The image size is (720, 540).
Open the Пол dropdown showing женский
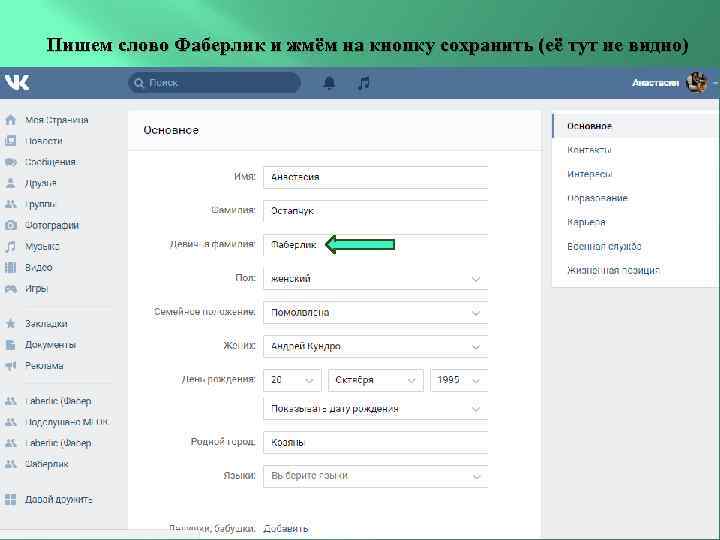pyautogui.click(x=376, y=279)
